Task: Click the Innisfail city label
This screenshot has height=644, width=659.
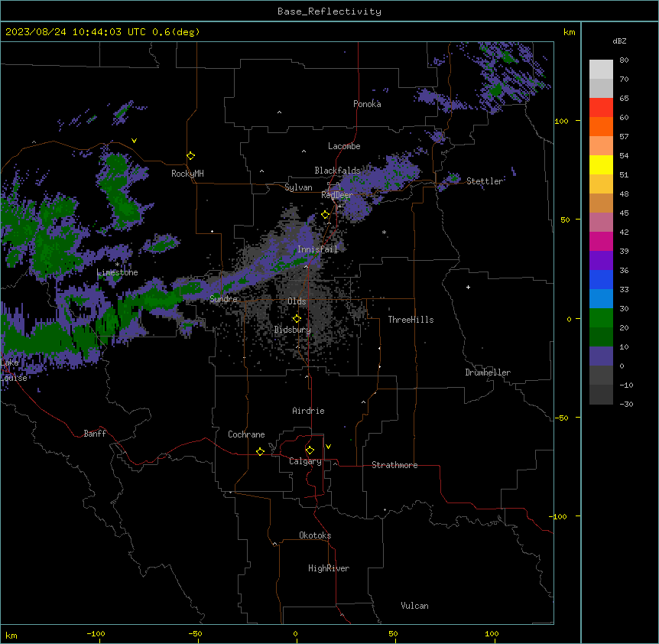Action: (x=317, y=249)
